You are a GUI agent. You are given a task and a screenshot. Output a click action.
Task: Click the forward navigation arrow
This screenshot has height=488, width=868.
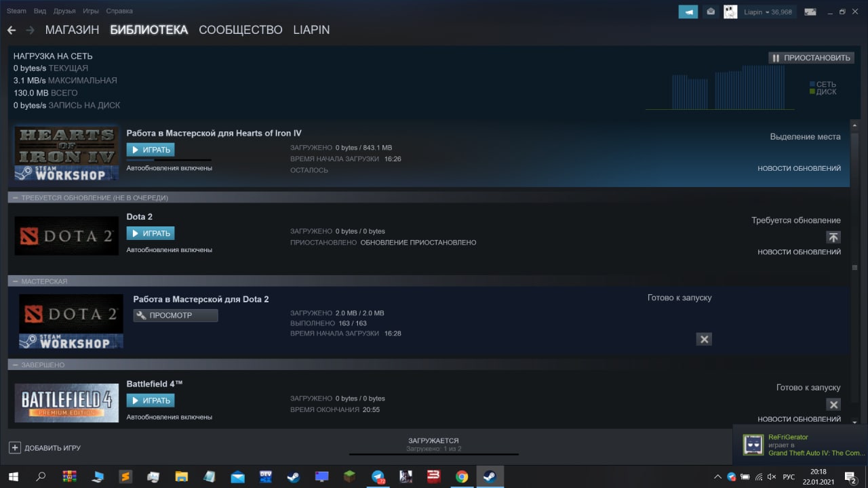[30, 30]
